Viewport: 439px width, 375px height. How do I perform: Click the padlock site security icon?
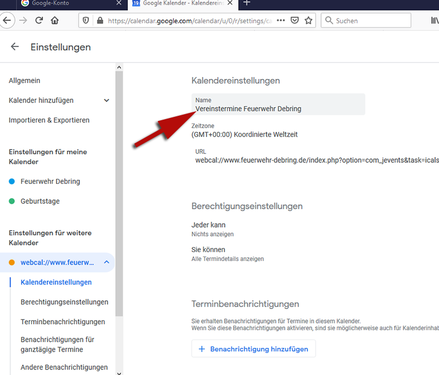click(x=100, y=21)
